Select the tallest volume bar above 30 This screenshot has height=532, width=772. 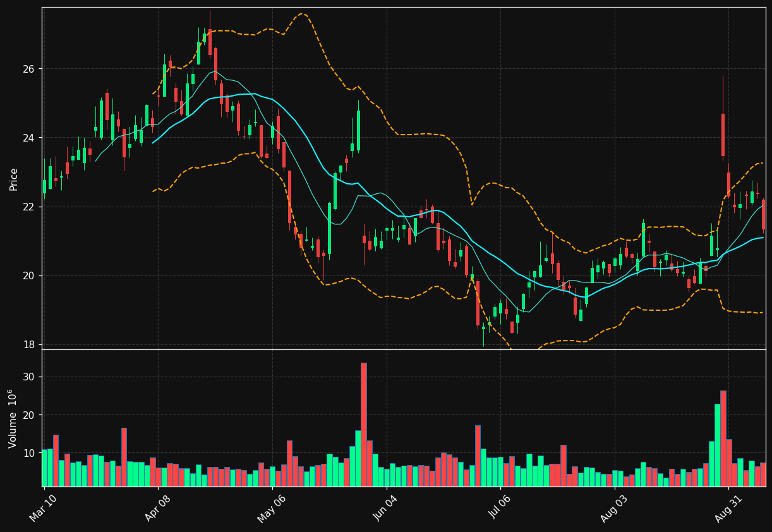point(363,425)
